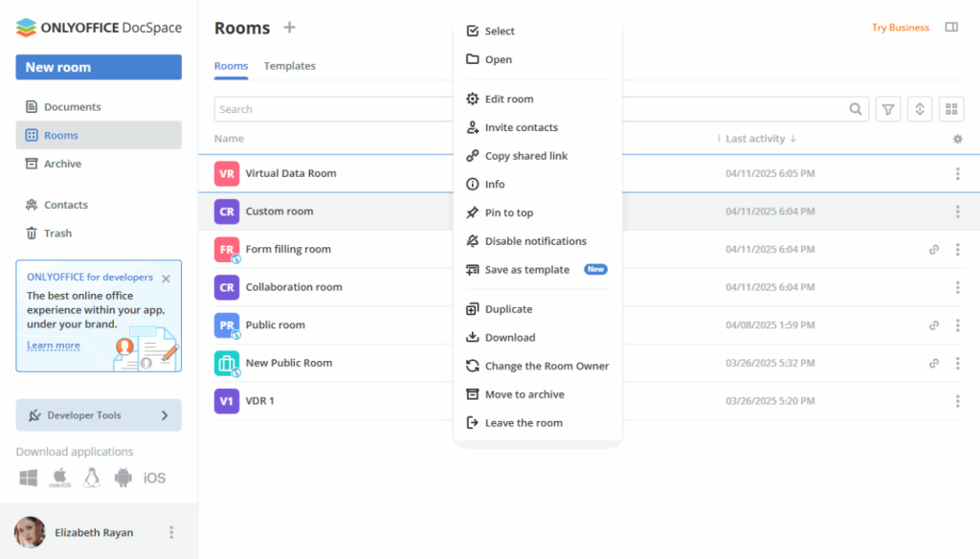980x559 pixels.
Task: Click the sort order icon
Action: coord(919,108)
